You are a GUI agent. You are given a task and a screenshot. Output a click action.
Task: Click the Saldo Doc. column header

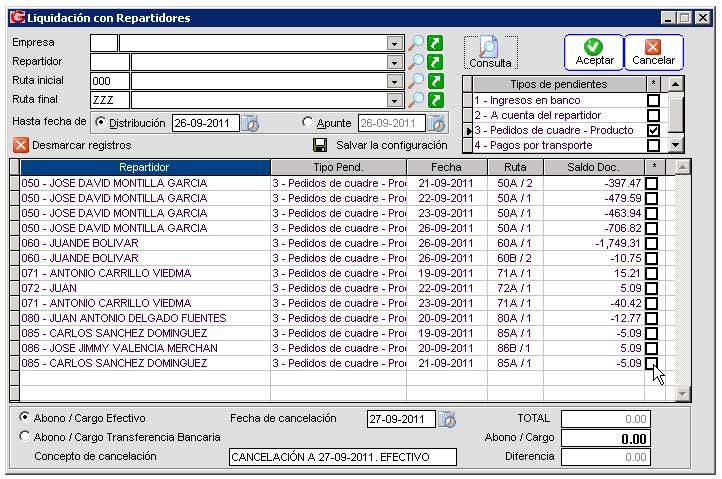pos(594,167)
